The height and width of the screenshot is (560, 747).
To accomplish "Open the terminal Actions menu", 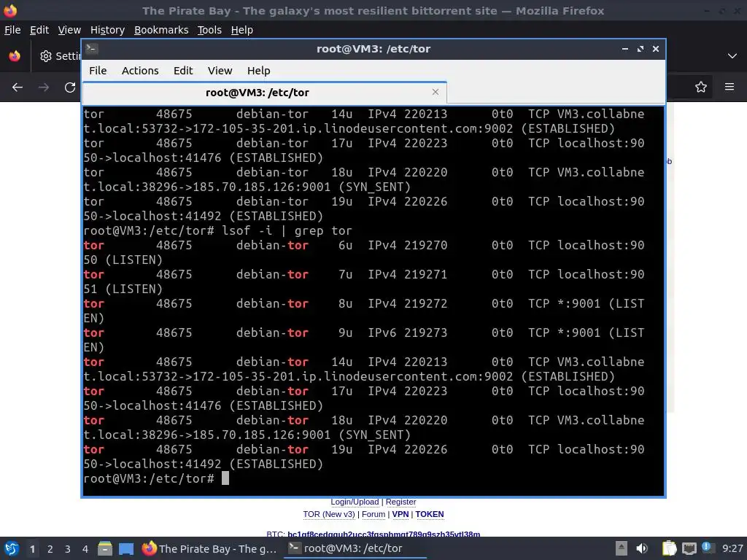I will [x=140, y=71].
